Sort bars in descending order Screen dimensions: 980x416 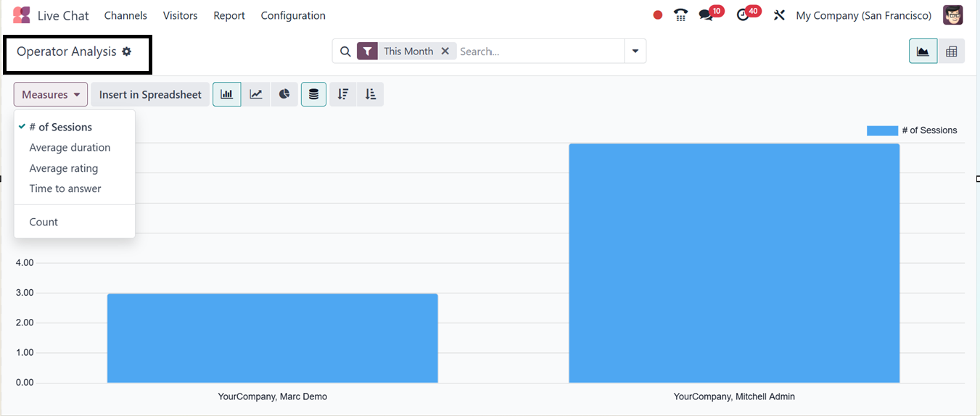click(343, 94)
